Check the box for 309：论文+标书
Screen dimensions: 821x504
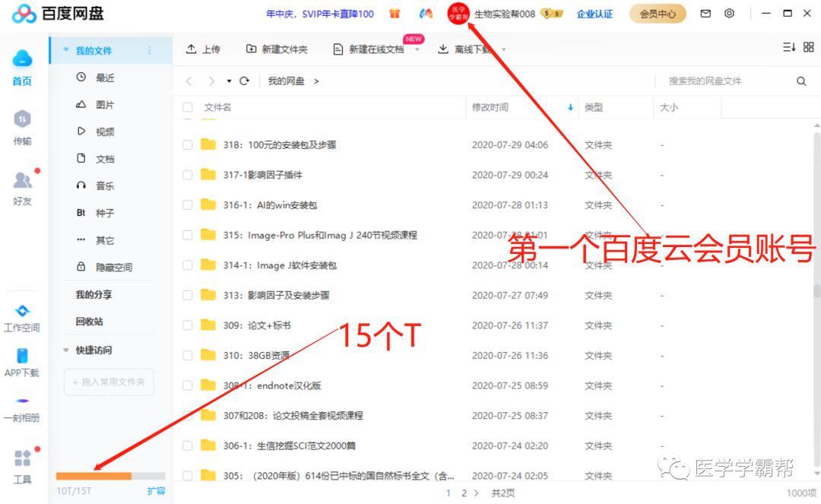[x=188, y=325]
